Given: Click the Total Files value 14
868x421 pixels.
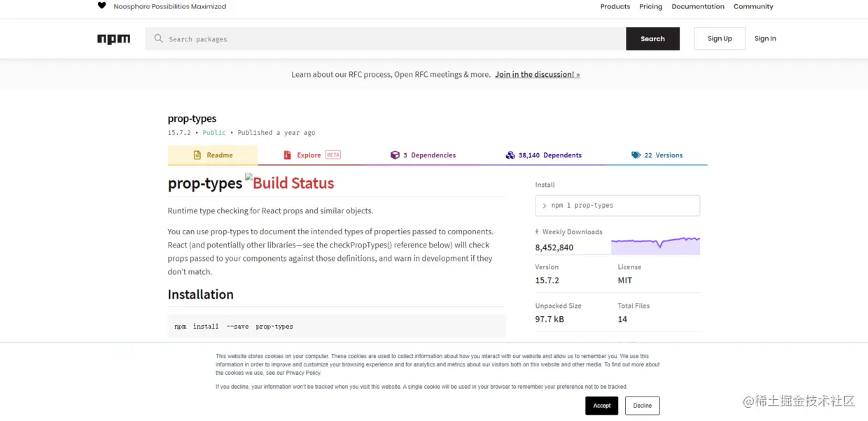Looking at the screenshot, I should (x=622, y=319).
